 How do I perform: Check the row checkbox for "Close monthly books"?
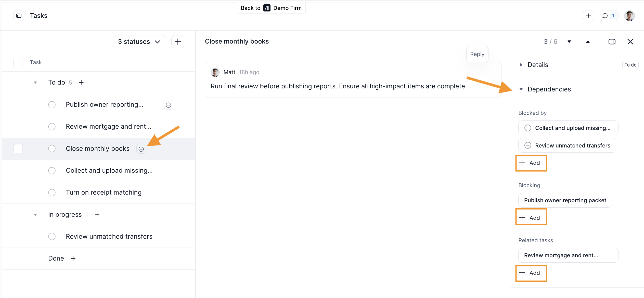(x=18, y=149)
